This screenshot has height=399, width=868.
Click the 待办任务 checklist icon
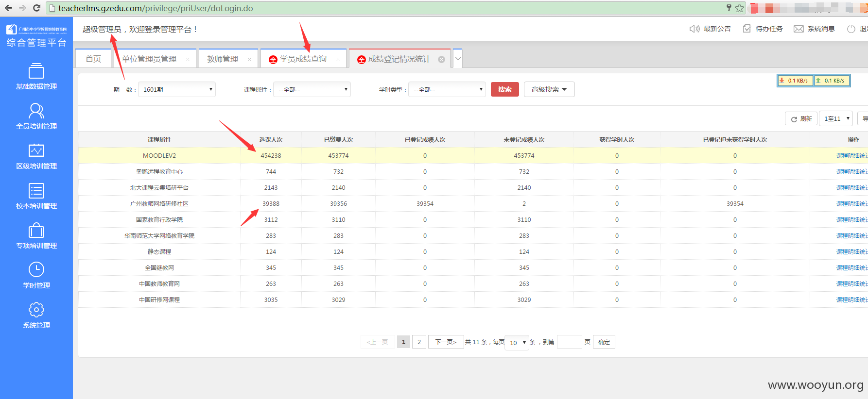(747, 29)
